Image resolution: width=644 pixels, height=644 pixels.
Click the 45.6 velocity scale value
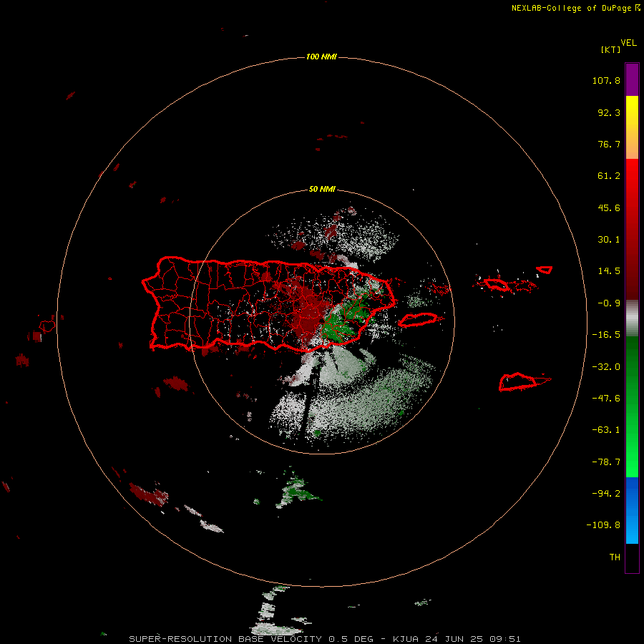click(609, 208)
